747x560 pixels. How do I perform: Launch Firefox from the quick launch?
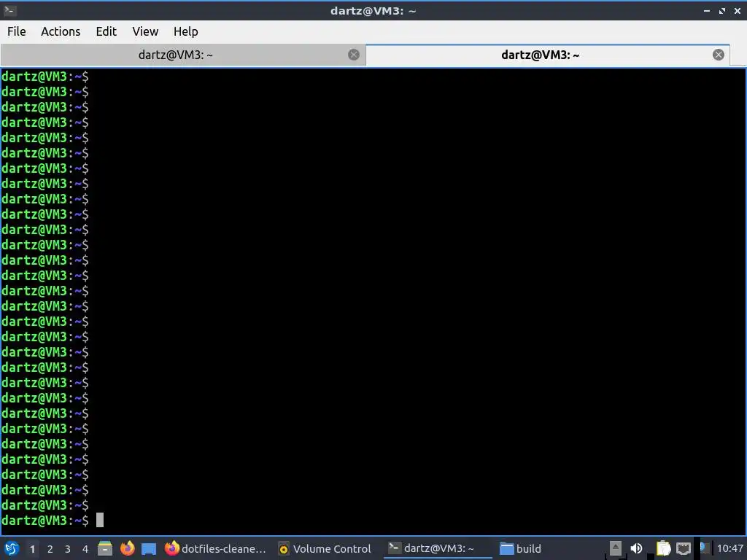tap(127, 548)
